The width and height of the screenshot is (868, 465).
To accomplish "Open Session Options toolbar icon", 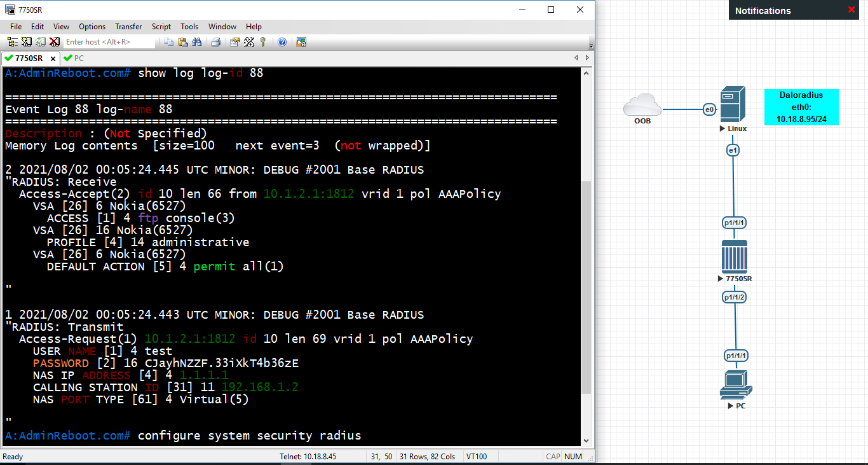I will (x=234, y=42).
